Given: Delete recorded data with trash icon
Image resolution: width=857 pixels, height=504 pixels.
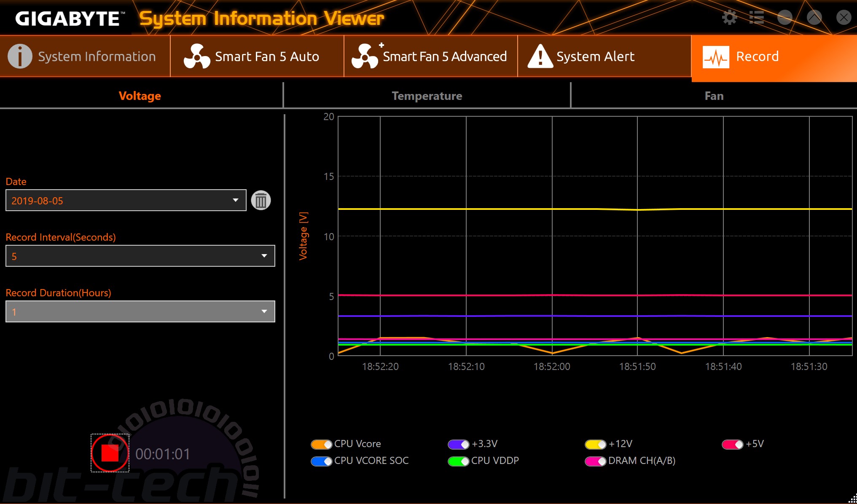Looking at the screenshot, I should click(x=261, y=200).
